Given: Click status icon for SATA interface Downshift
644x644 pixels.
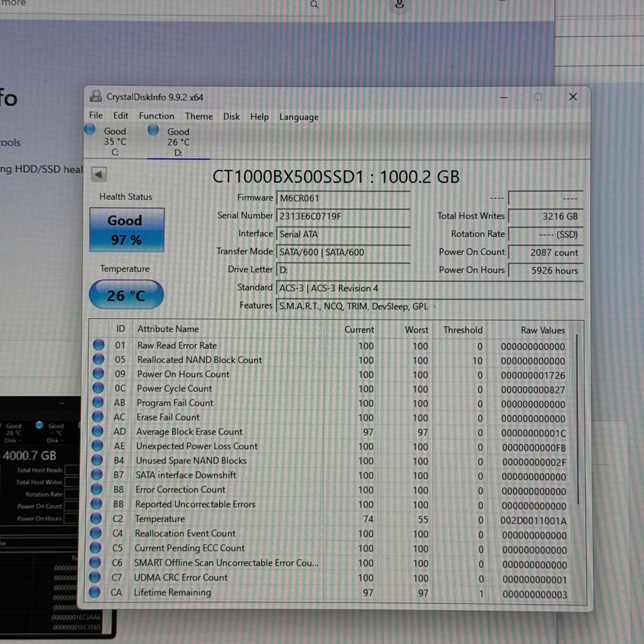Looking at the screenshot, I should coord(97,474).
